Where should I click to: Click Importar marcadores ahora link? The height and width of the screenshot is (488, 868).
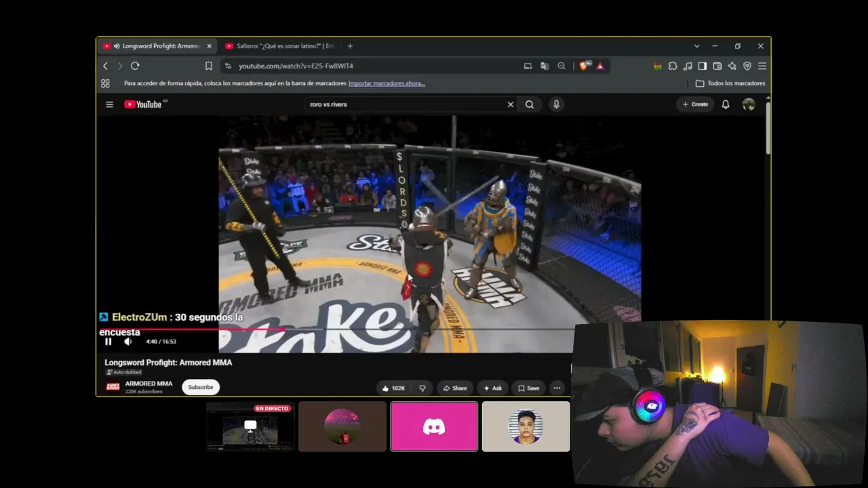tap(387, 83)
